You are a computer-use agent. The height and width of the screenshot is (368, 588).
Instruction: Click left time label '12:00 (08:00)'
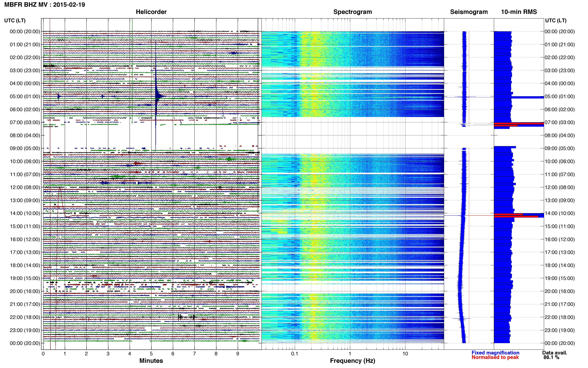pyautogui.click(x=25, y=187)
